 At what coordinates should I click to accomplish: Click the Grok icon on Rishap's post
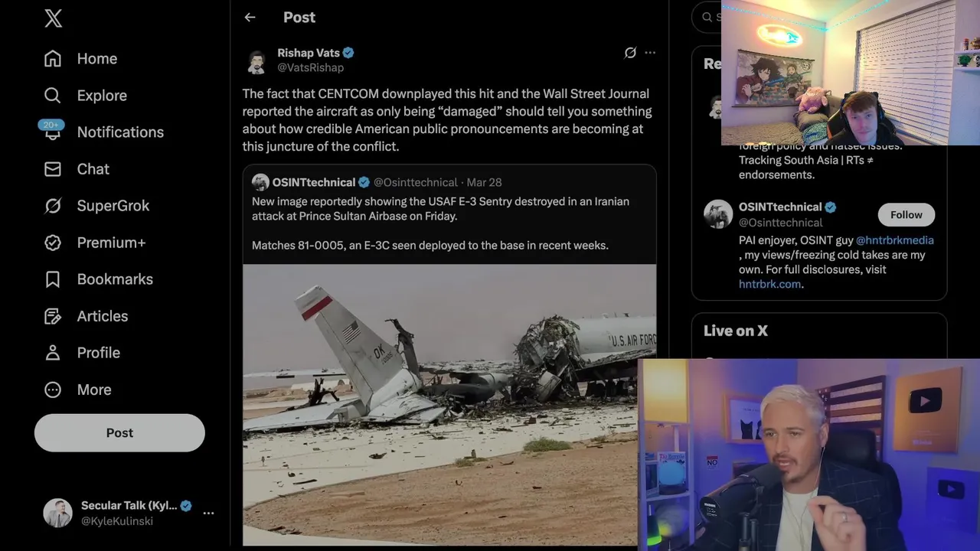[x=630, y=53]
